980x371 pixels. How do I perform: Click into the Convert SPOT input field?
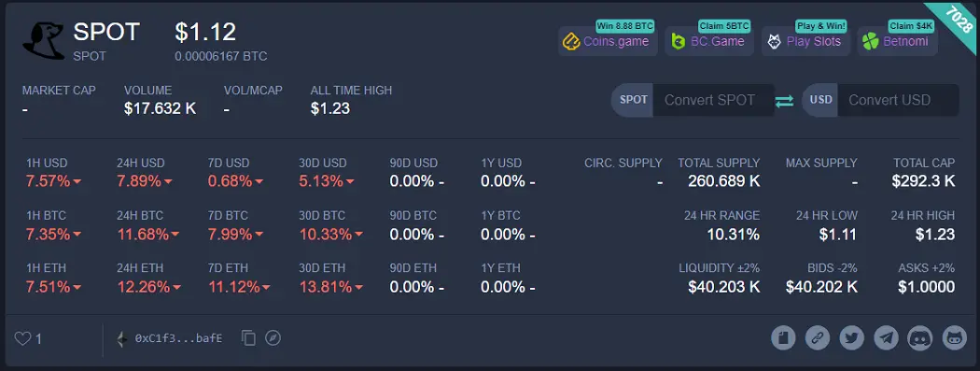click(x=713, y=100)
